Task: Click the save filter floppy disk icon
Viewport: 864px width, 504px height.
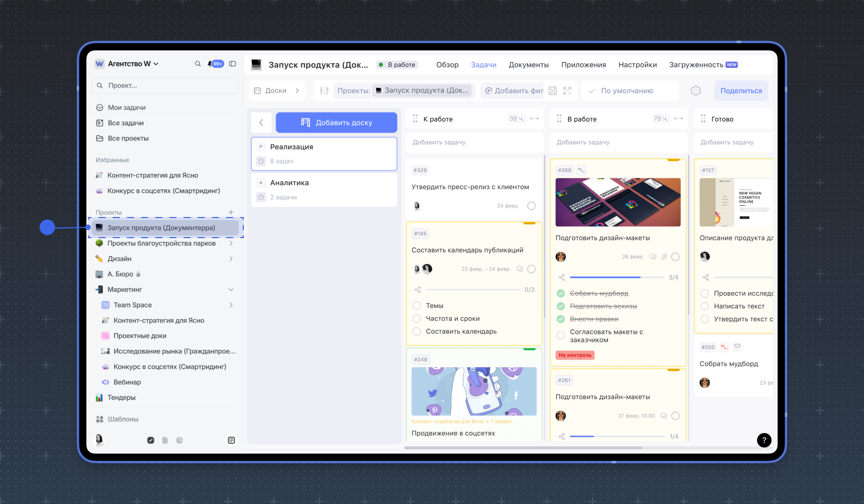Action: 552,91
